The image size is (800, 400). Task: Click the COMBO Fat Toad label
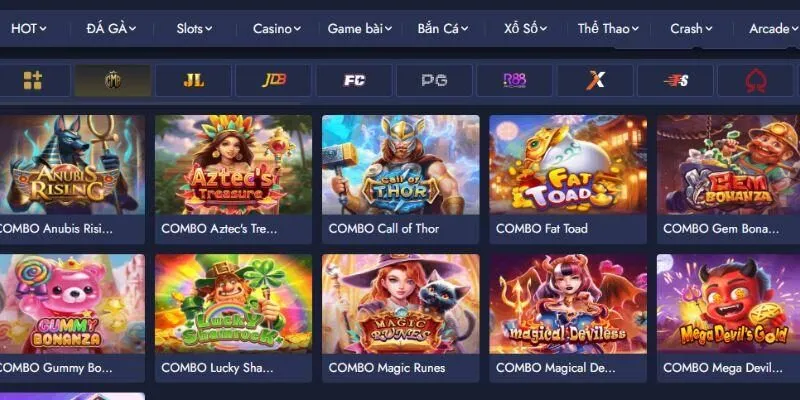(541, 229)
